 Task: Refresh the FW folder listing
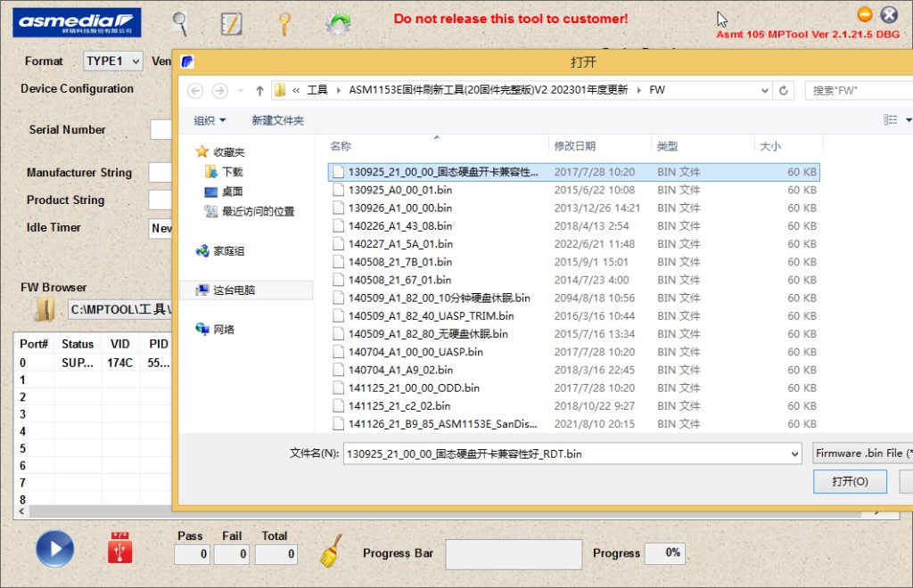point(784,90)
